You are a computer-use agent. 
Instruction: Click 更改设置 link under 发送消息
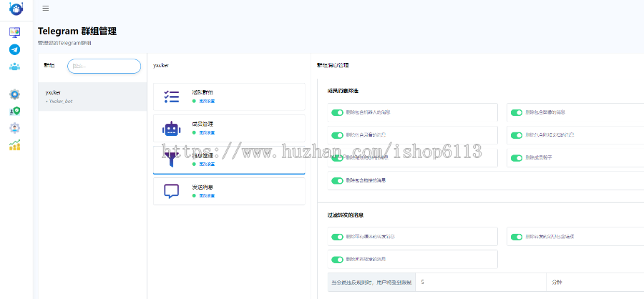(207, 196)
